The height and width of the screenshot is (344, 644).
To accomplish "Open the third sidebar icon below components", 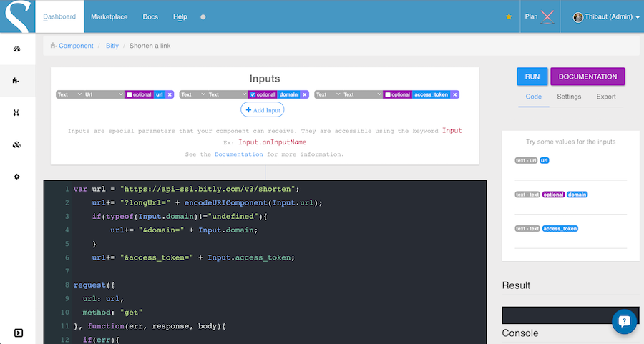I will click(16, 112).
